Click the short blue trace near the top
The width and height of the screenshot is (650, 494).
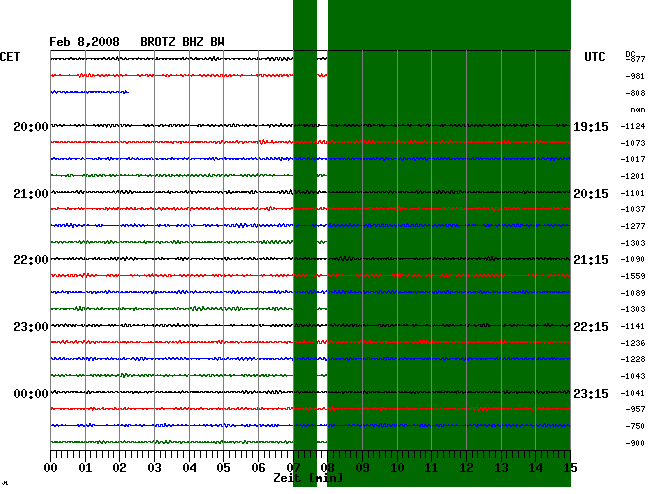[89, 92]
